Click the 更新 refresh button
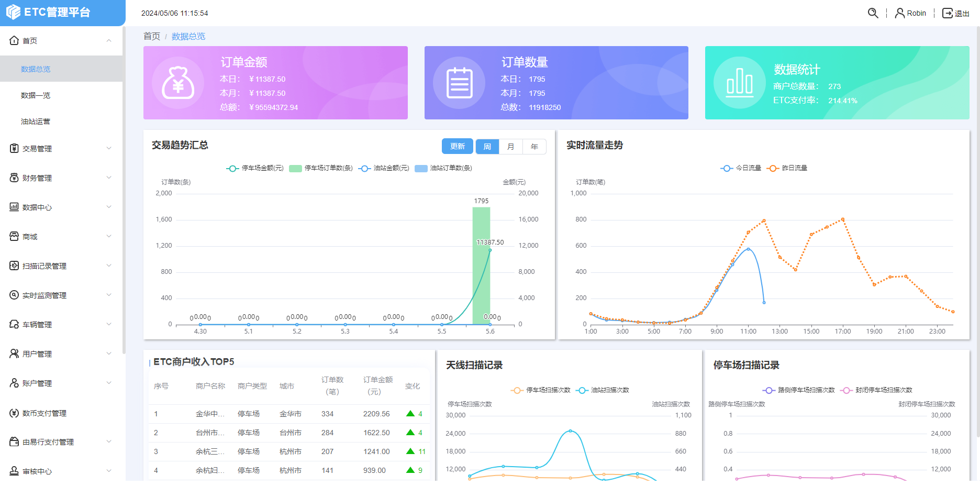980x486 pixels. [x=458, y=146]
